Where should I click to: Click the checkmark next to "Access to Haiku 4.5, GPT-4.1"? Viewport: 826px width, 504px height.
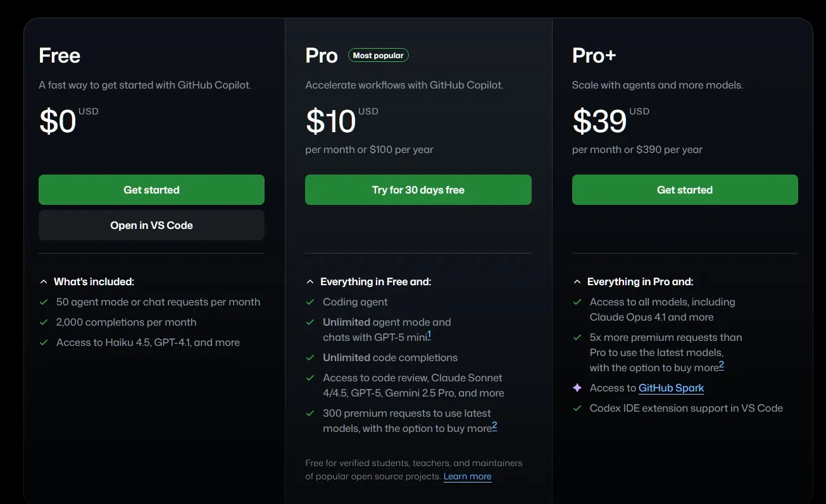coord(43,343)
